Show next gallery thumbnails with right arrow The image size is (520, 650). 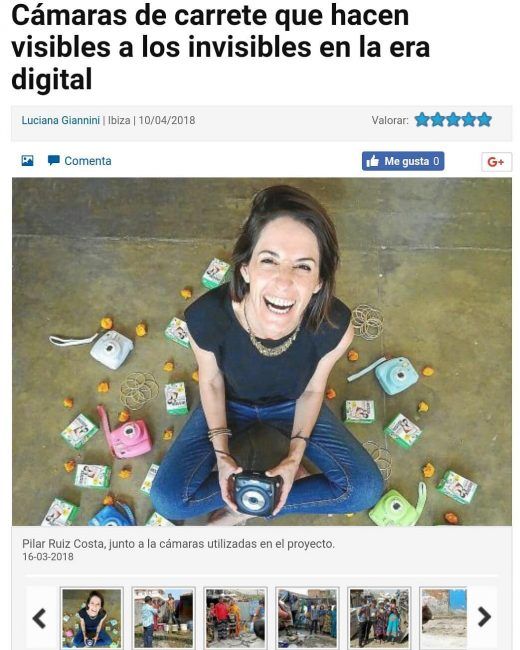[x=484, y=617]
